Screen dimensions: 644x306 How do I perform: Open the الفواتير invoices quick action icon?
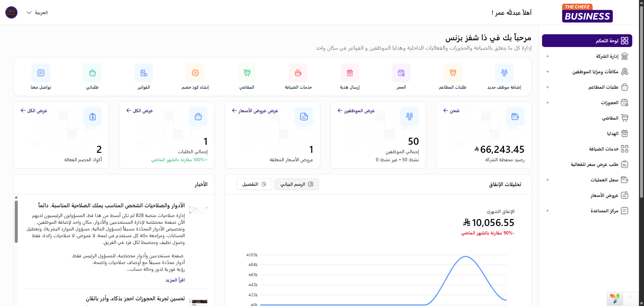click(144, 73)
